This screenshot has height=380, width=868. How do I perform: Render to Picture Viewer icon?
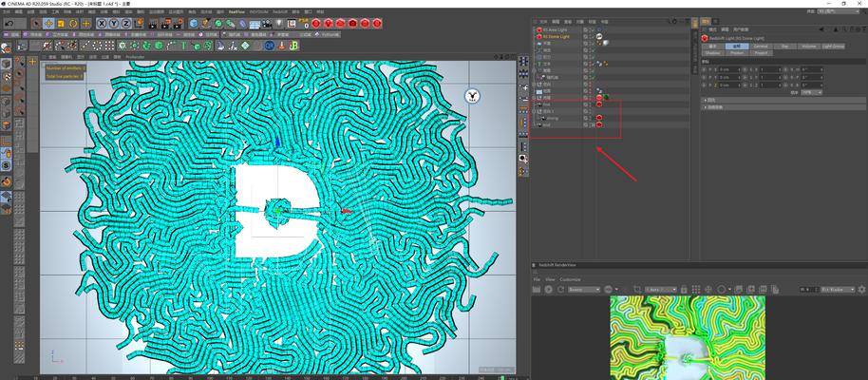[165, 23]
